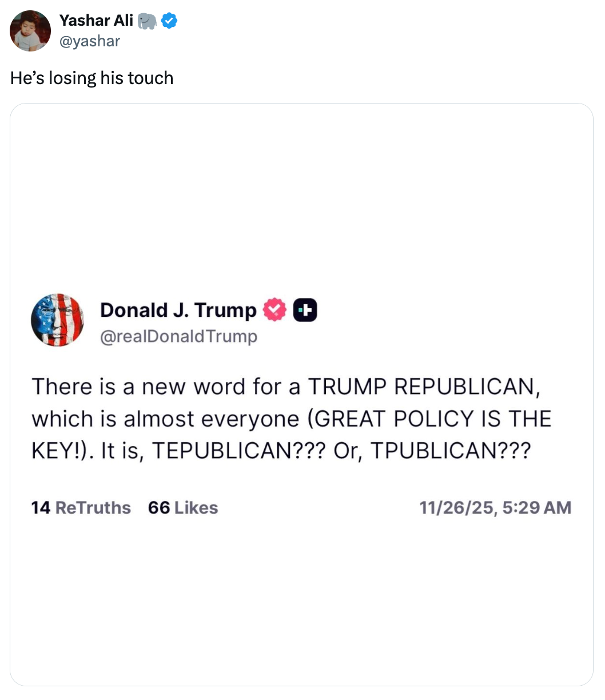
Task: Open the embedded screenshot's blank top area
Action: [x=301, y=189]
